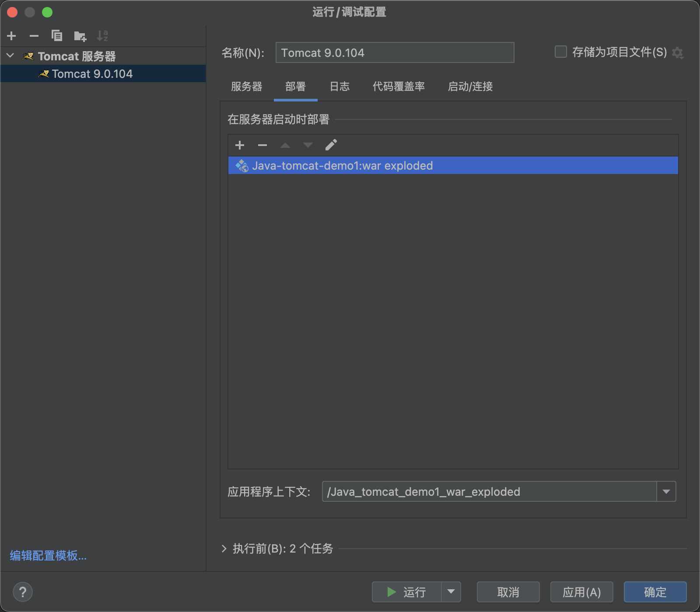The height and width of the screenshot is (612, 700).
Task: Remove the selected run configuration
Action: pos(34,36)
